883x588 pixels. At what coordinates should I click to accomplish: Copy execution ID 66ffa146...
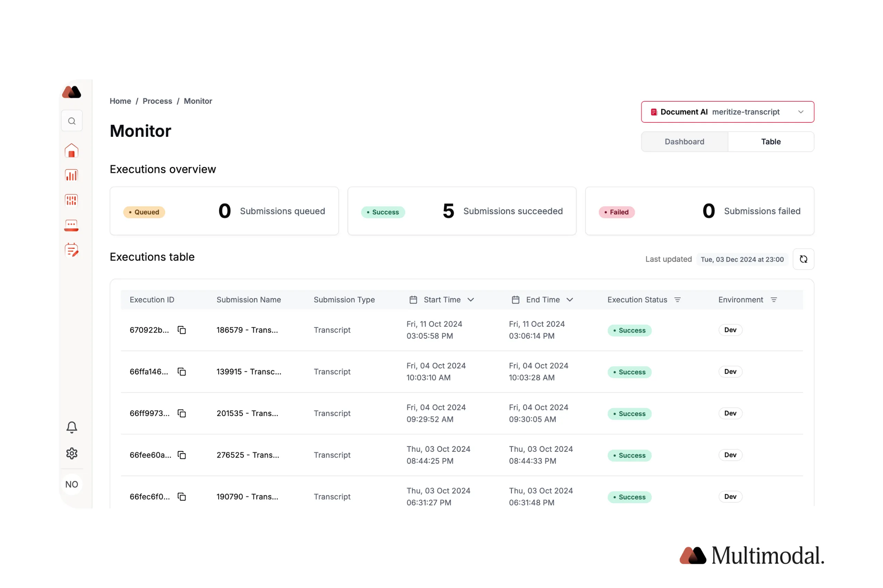pos(182,372)
